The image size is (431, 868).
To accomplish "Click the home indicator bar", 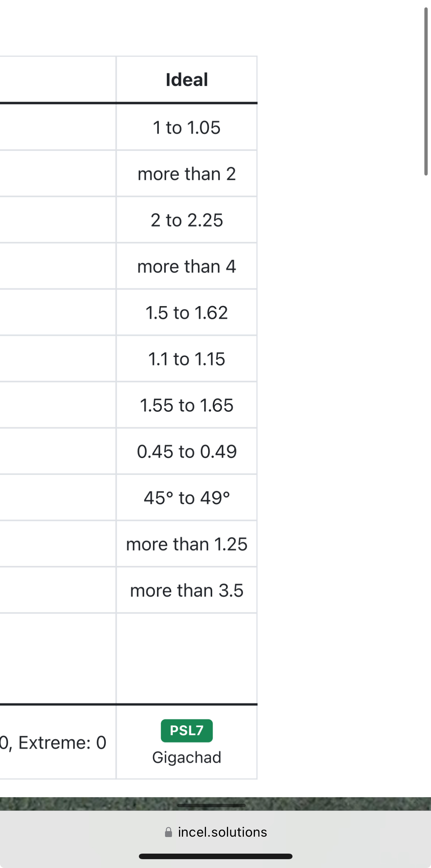I will tap(215, 856).
